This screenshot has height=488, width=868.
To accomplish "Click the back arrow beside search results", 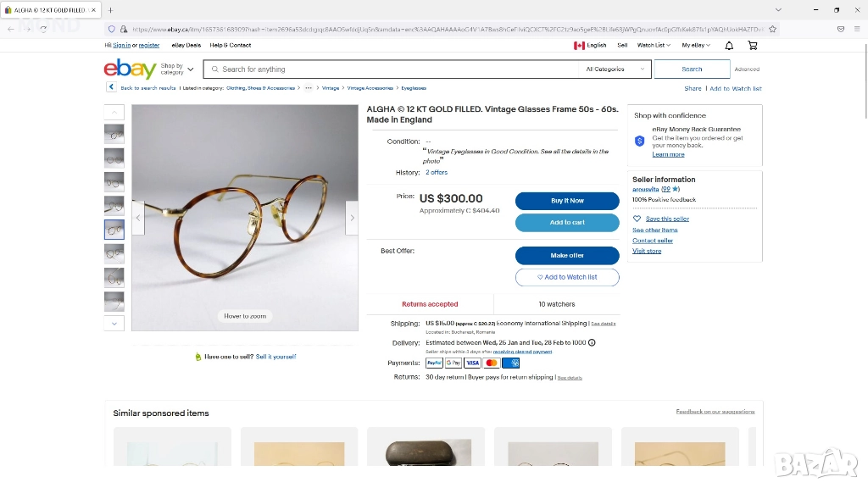I will pyautogui.click(x=111, y=87).
